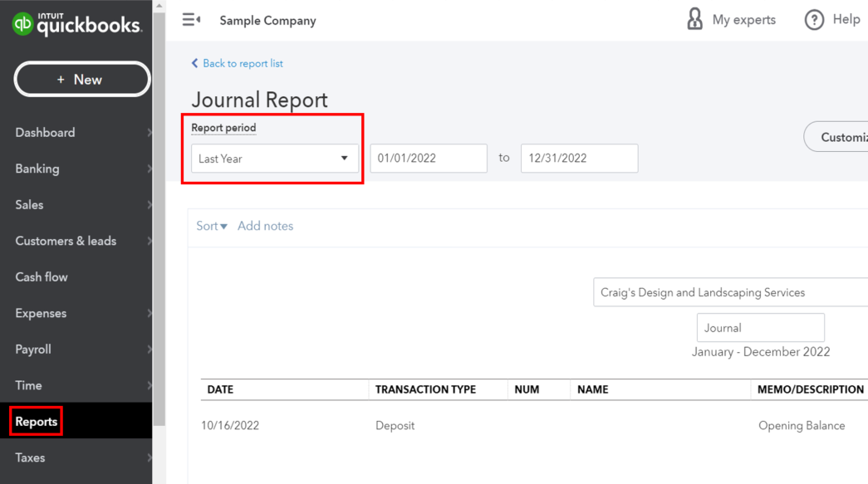This screenshot has height=484, width=868.
Task: Select Reports in the sidebar
Action: (x=36, y=422)
